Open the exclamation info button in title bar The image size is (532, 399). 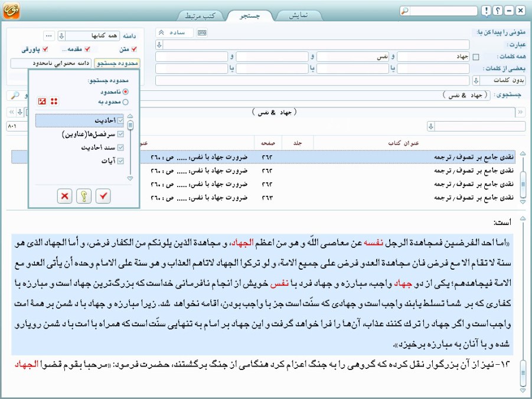click(486, 11)
